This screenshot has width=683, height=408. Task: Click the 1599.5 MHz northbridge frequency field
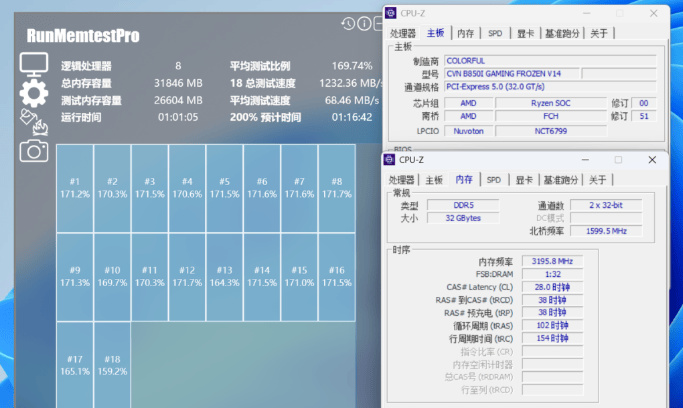point(606,231)
